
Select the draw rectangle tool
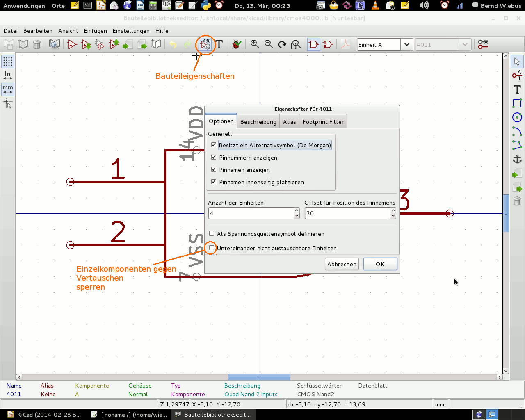pyautogui.click(x=517, y=103)
